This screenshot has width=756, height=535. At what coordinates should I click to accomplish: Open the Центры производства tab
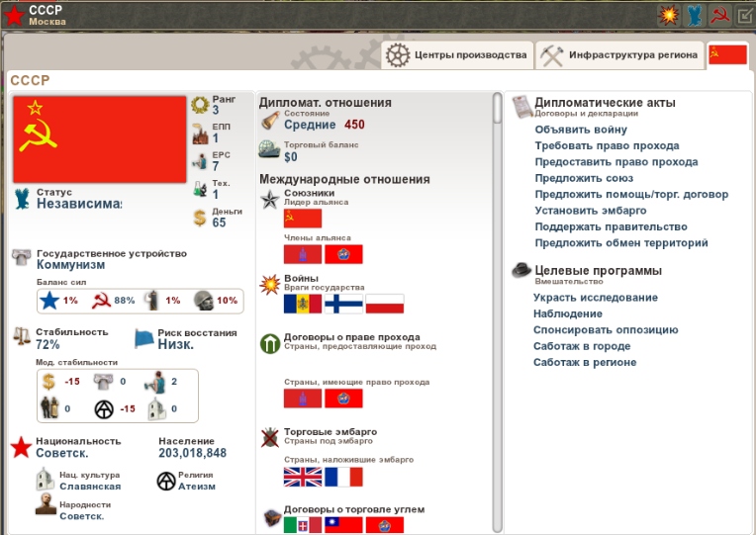tap(457, 55)
